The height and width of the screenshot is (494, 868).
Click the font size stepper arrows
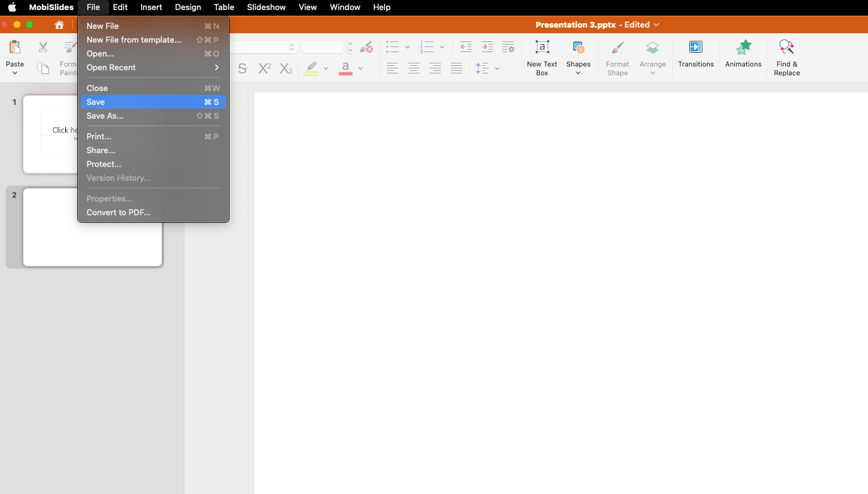click(350, 47)
